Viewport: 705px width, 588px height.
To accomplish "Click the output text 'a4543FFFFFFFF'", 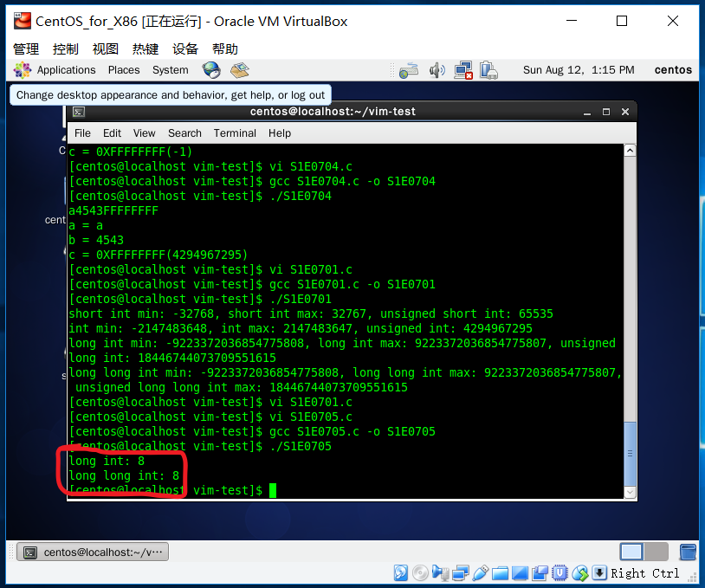I will click(x=113, y=210).
